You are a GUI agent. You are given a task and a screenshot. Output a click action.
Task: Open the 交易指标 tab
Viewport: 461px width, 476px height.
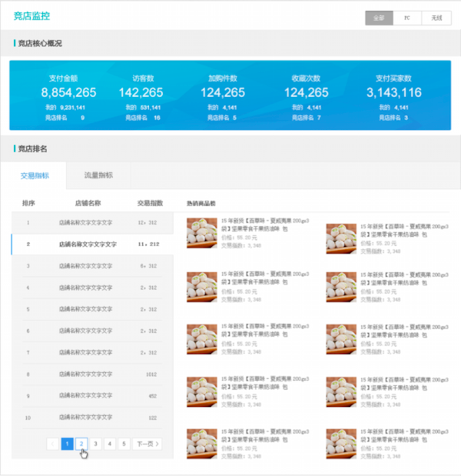click(35, 176)
